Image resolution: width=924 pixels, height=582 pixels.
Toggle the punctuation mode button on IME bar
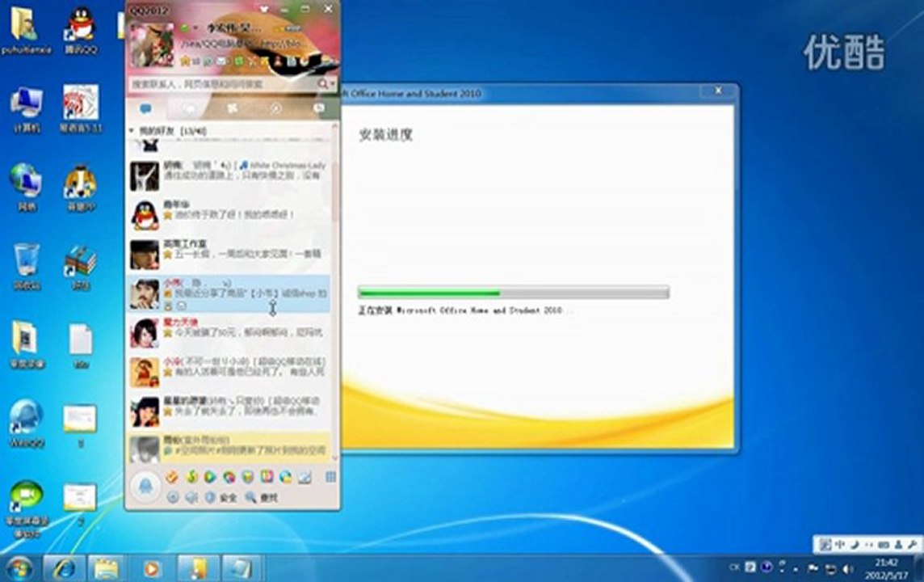pyautogui.click(x=868, y=545)
